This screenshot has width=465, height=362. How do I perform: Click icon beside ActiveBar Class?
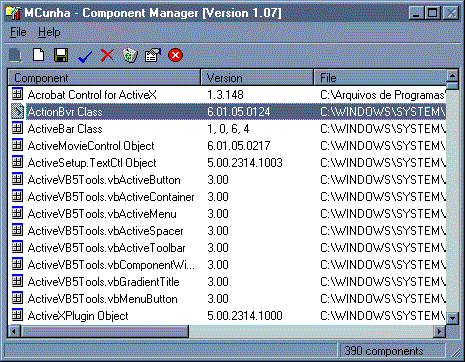[x=17, y=128]
